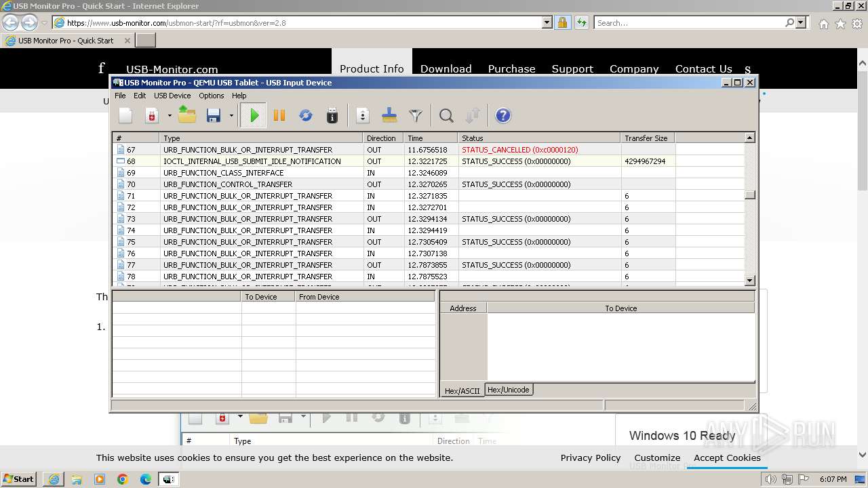Sort by the # column header

[136, 138]
